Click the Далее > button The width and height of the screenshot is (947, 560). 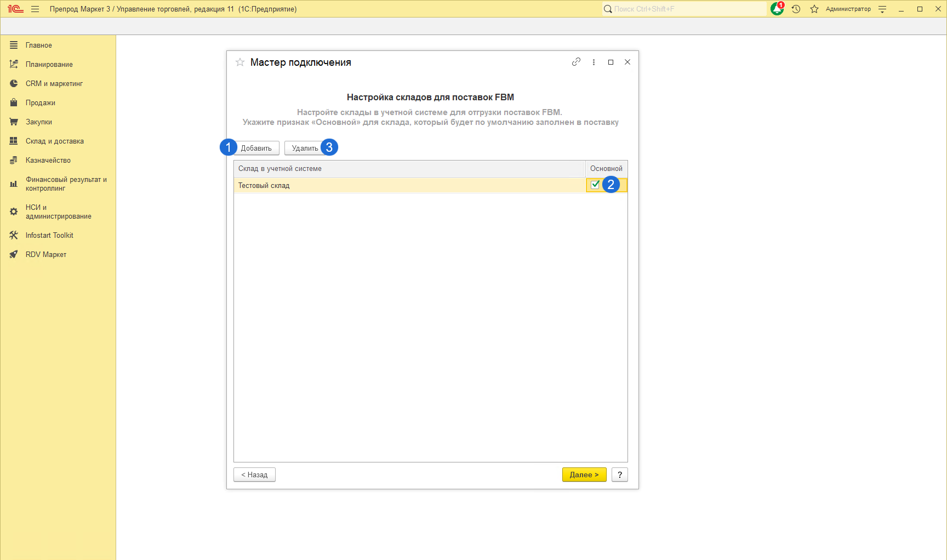pos(584,475)
